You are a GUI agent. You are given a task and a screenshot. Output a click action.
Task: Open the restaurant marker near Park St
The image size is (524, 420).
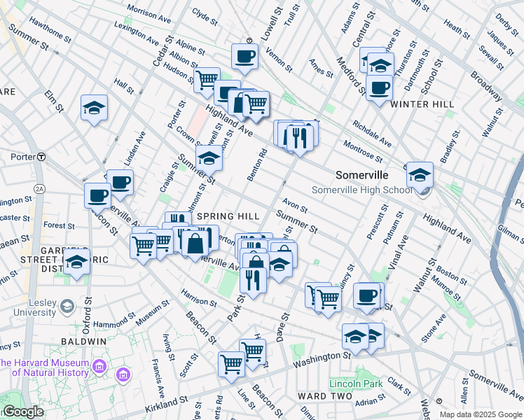coord(253,281)
